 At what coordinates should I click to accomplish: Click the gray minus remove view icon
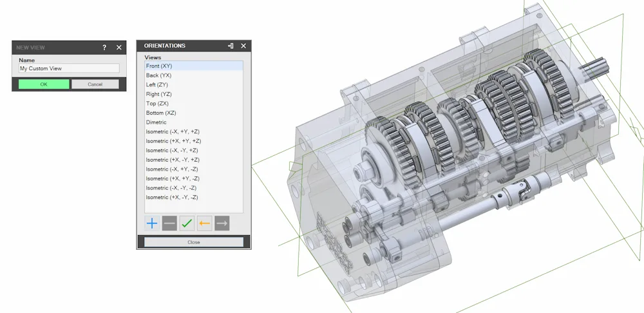(169, 223)
